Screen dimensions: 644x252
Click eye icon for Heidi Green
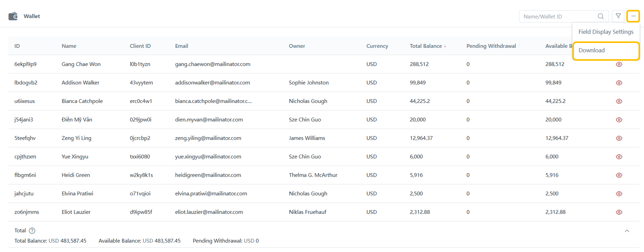point(619,175)
